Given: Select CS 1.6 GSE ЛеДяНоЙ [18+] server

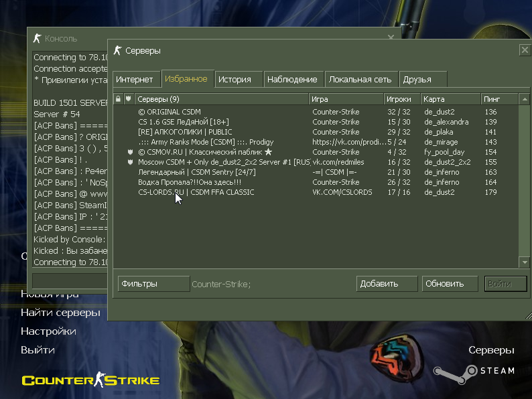Looking at the screenshot, I should pos(316,122).
